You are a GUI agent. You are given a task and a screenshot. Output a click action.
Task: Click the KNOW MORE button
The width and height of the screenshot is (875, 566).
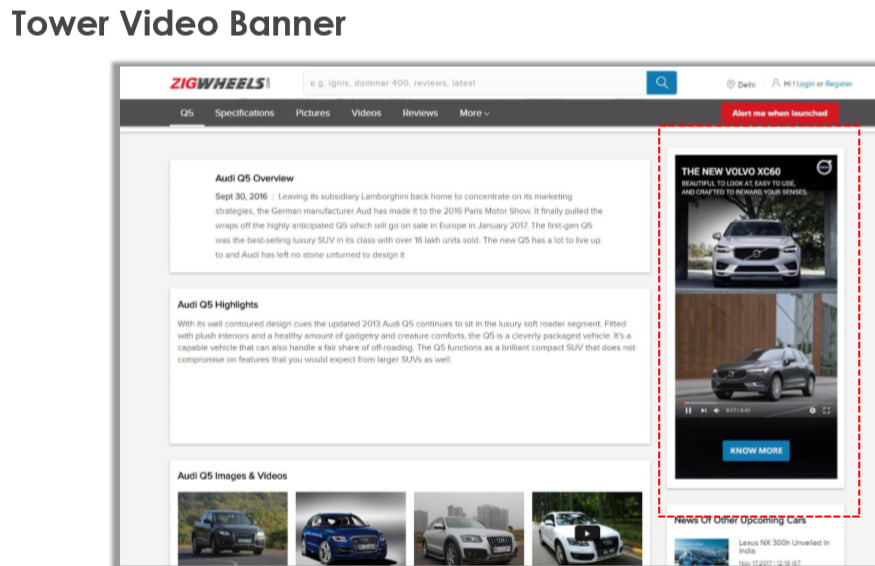tap(756, 450)
